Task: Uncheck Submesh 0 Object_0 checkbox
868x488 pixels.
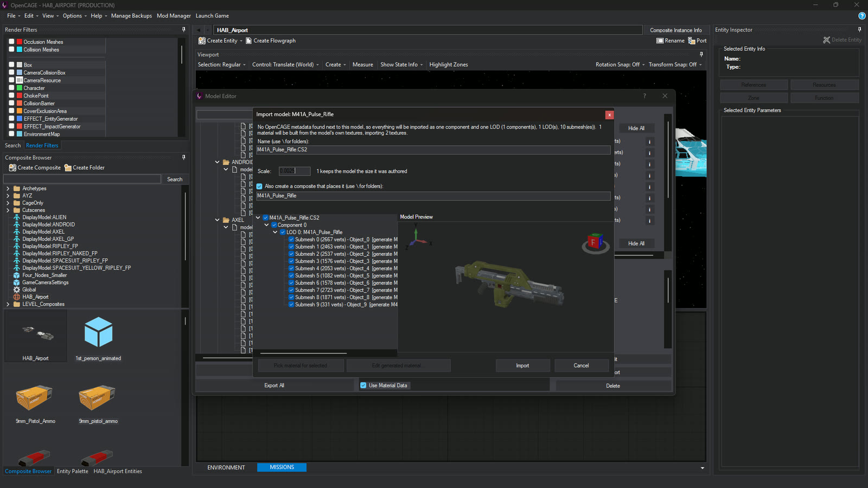Action: 291,239
